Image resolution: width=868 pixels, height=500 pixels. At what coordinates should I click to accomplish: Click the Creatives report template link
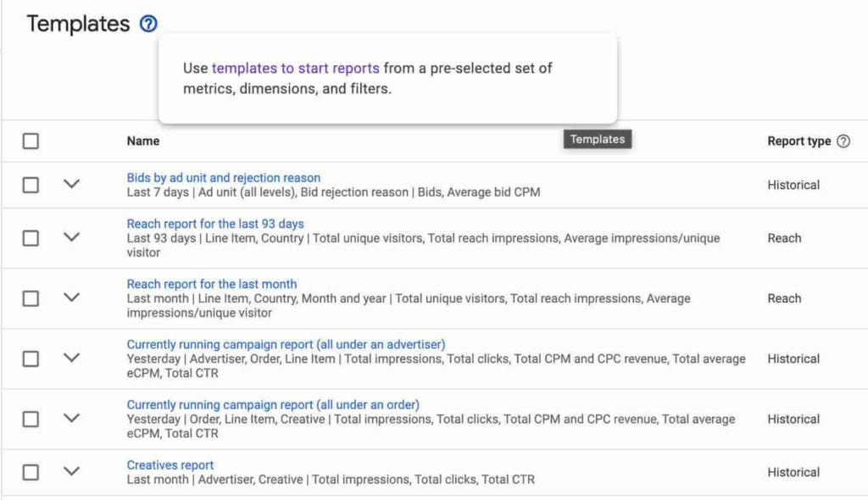170,465
